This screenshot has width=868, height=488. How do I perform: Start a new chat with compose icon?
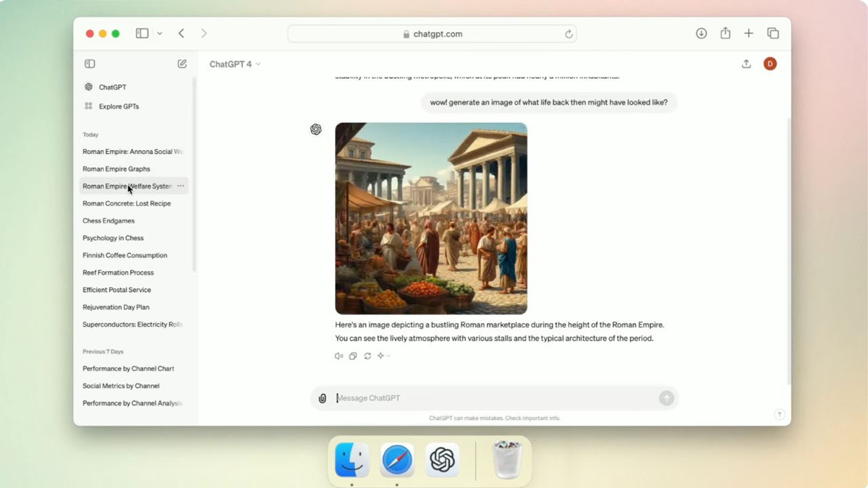point(182,64)
